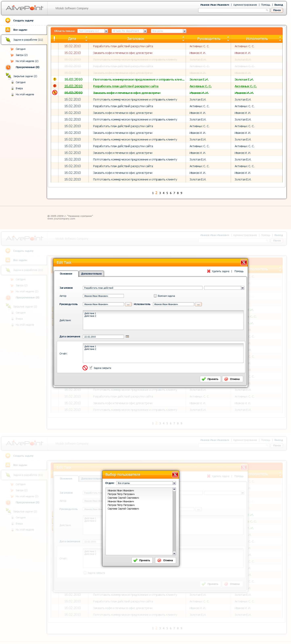Click green-check Принять in the undimmed Edit Task dialog

[210, 379]
